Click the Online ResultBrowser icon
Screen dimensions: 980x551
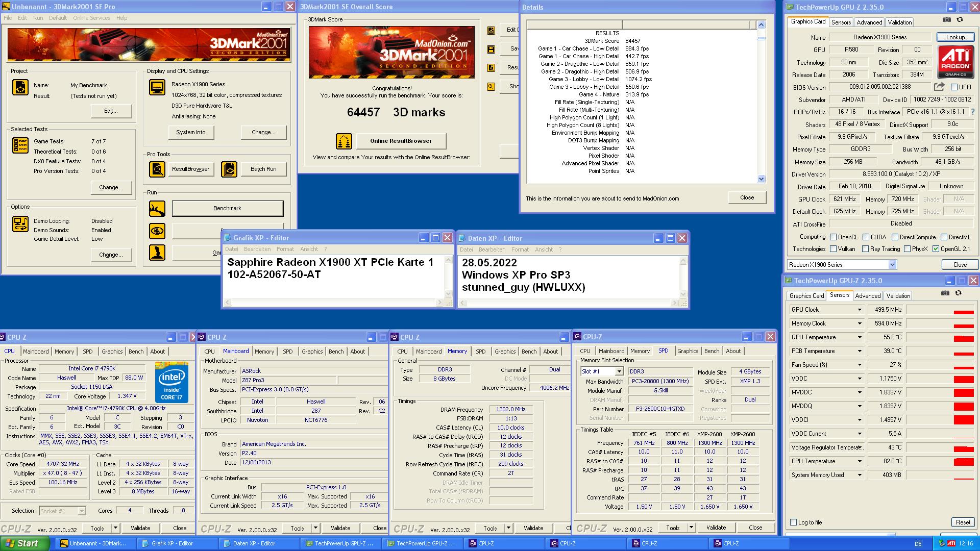pos(344,141)
